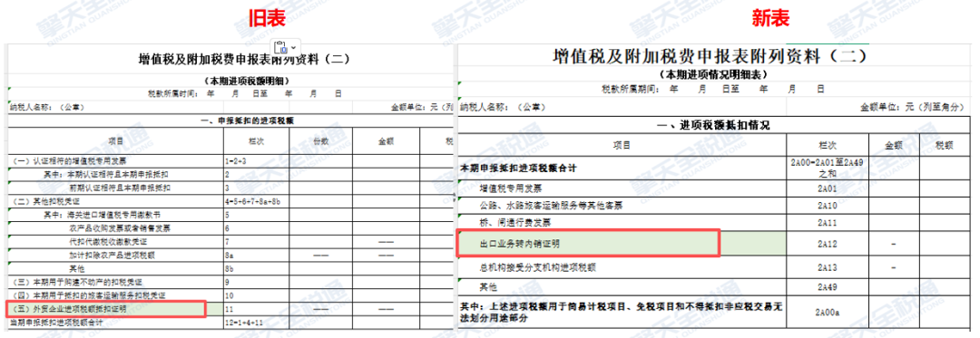Click the 税额 column header in new table
Viewport: 980px width, 338px height.
[944, 145]
